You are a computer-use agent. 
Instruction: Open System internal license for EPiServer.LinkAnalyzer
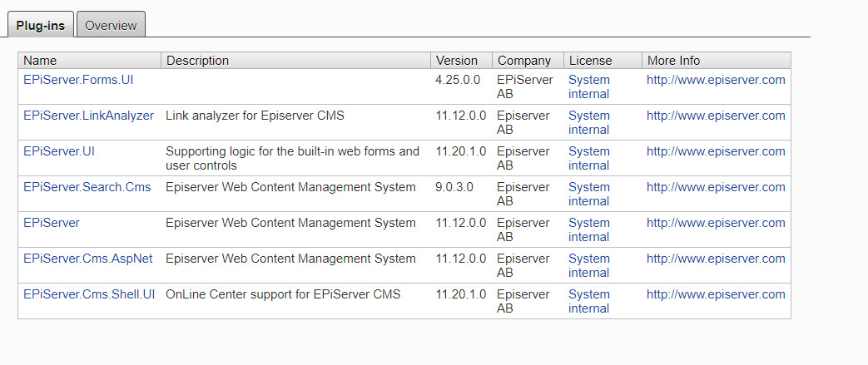589,122
